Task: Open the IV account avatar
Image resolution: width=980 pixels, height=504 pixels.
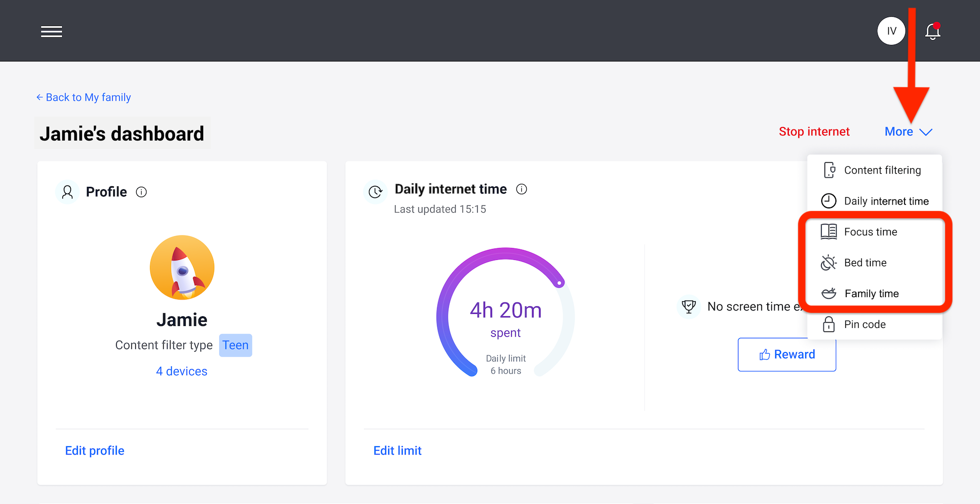Action: click(x=891, y=30)
